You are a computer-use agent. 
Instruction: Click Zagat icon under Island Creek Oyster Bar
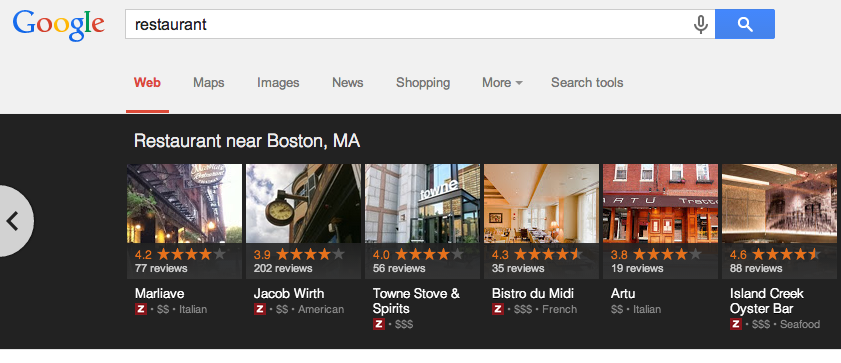(736, 324)
